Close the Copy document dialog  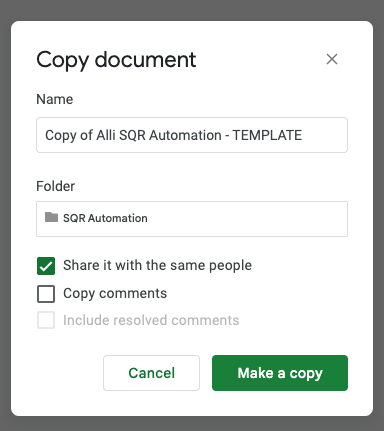[332, 59]
